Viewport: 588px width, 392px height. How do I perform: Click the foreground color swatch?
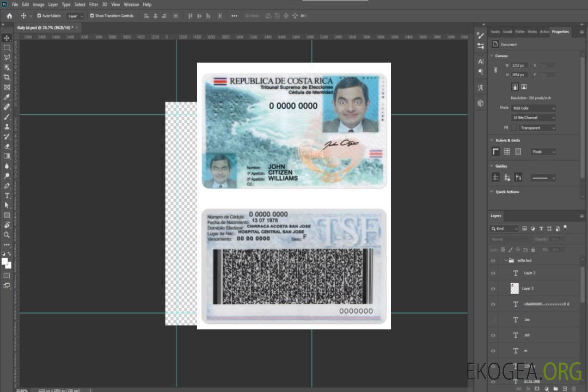click(x=5, y=261)
